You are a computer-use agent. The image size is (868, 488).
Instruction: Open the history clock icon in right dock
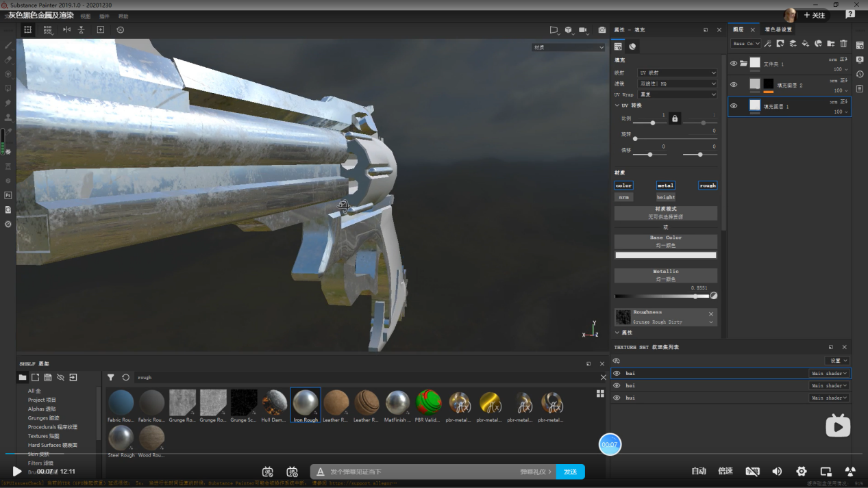click(860, 74)
